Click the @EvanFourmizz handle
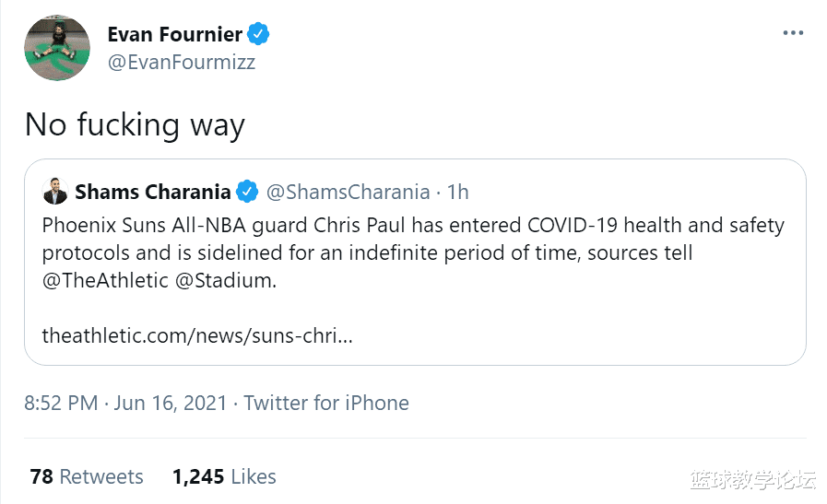This screenshot has height=504, width=827. (x=181, y=63)
